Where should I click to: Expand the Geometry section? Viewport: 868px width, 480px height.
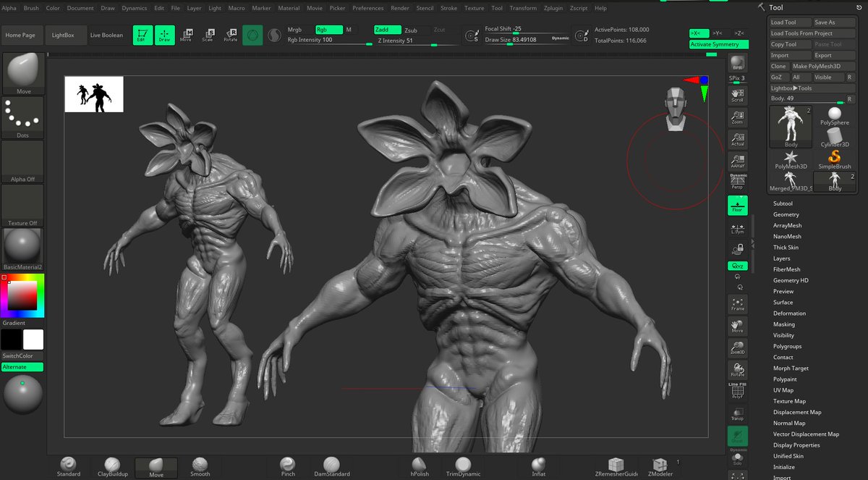pos(786,214)
